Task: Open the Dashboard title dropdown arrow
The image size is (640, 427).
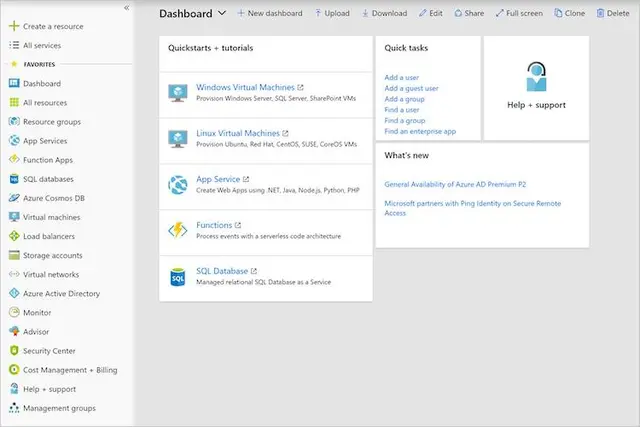Action: 222,13
